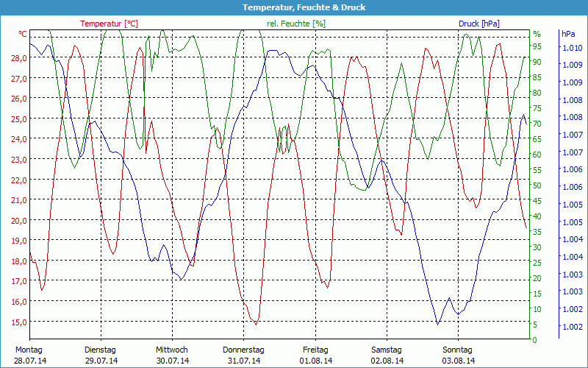Click the date label '03.08.14'

(458, 361)
